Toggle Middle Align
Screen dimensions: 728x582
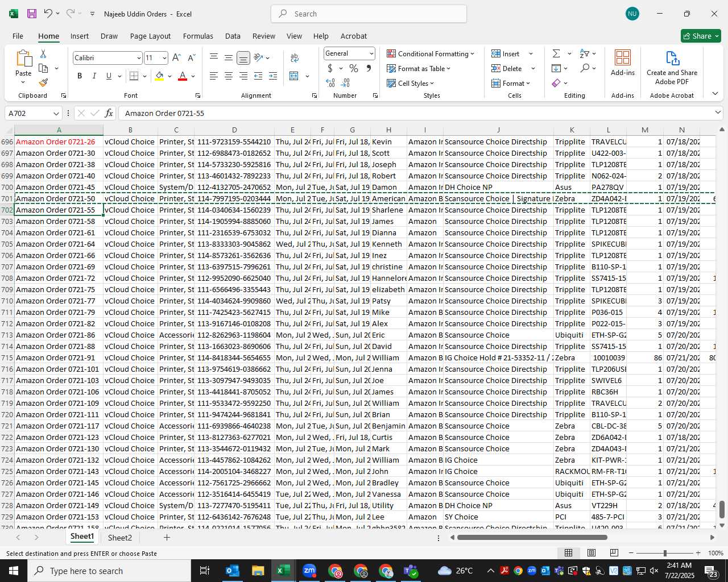229,57
